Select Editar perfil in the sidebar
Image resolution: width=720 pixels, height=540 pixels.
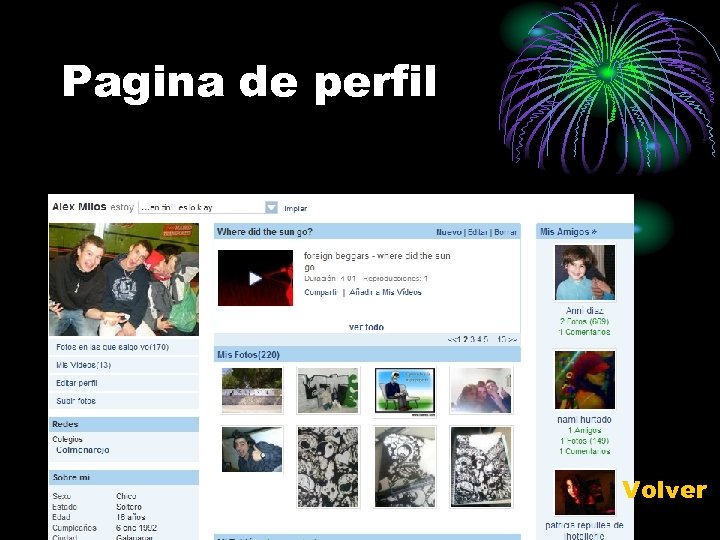click(x=77, y=383)
